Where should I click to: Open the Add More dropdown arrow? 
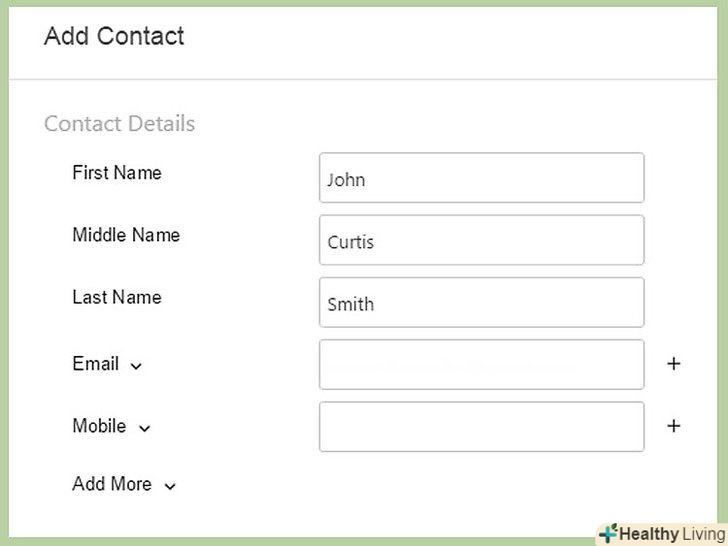point(170,486)
